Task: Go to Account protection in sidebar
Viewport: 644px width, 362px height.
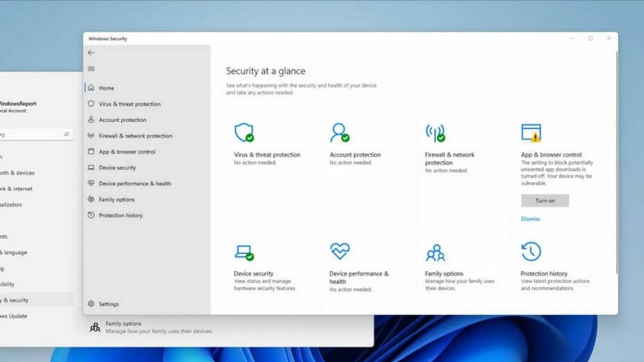Action: pos(122,120)
